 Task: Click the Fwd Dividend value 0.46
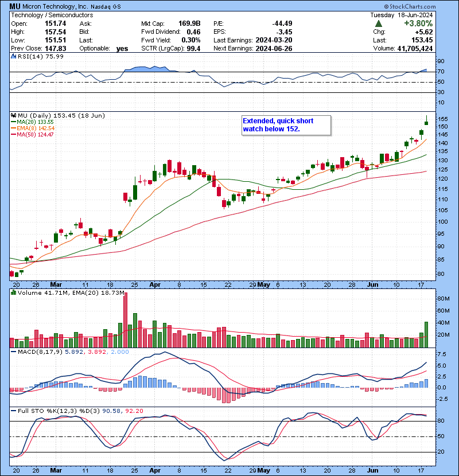click(193, 32)
